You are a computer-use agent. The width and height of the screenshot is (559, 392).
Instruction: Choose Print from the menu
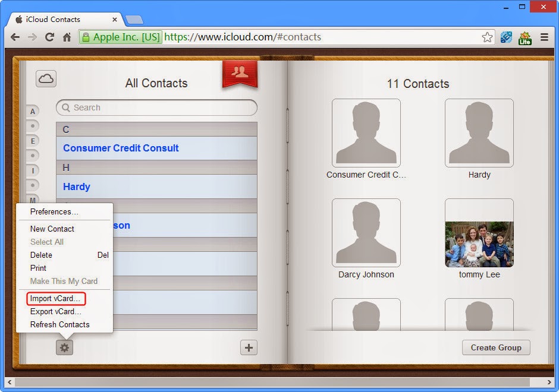38,268
